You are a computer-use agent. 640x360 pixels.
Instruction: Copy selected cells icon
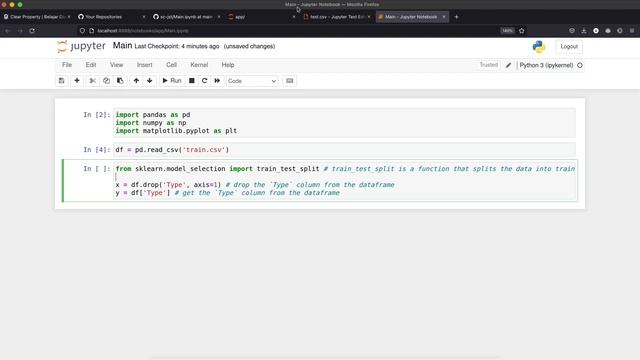tap(106, 81)
